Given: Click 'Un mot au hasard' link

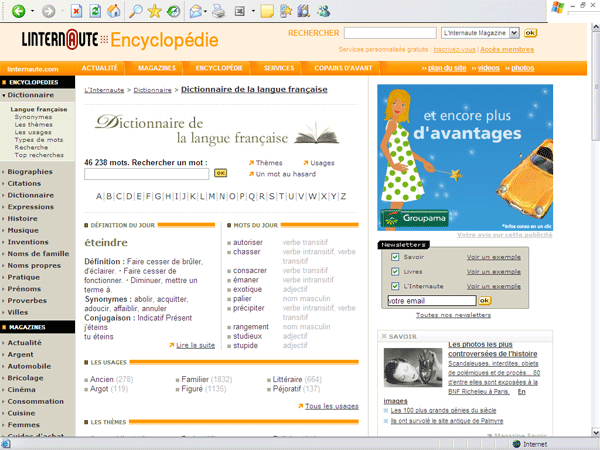Looking at the screenshot, I should (x=285, y=174).
